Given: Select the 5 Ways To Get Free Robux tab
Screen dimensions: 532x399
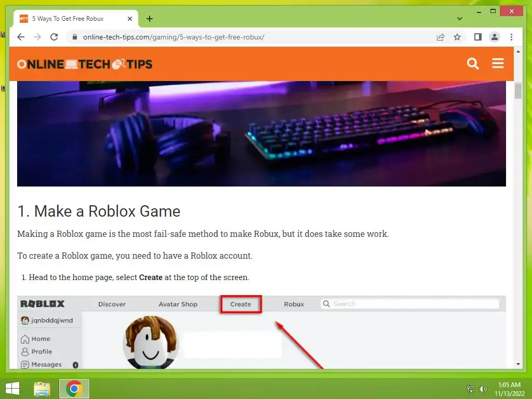Looking at the screenshot, I should click(x=76, y=19).
